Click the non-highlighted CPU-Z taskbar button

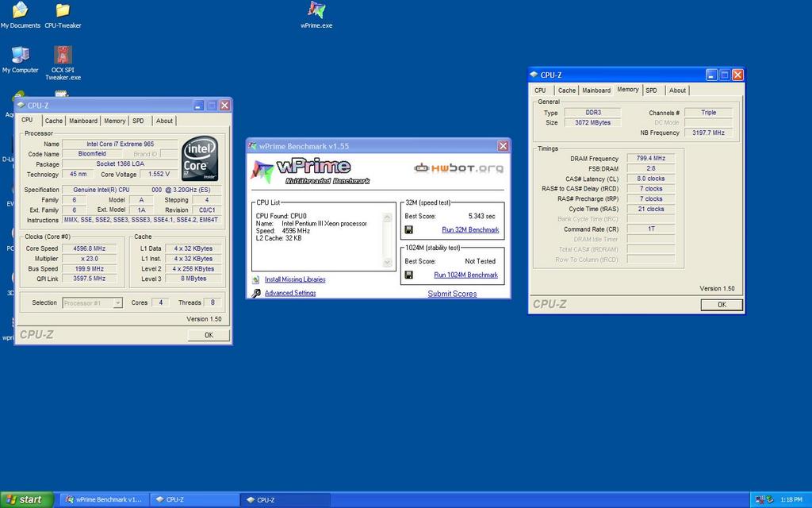click(195, 500)
